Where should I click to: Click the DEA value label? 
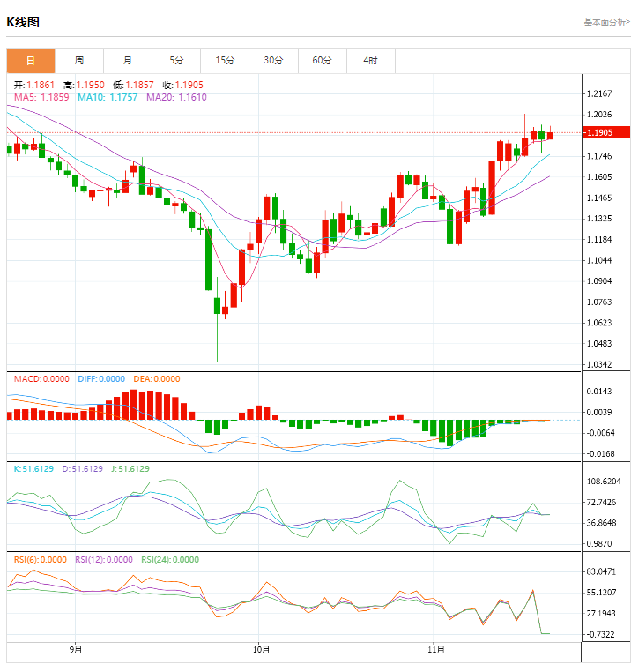(156, 379)
